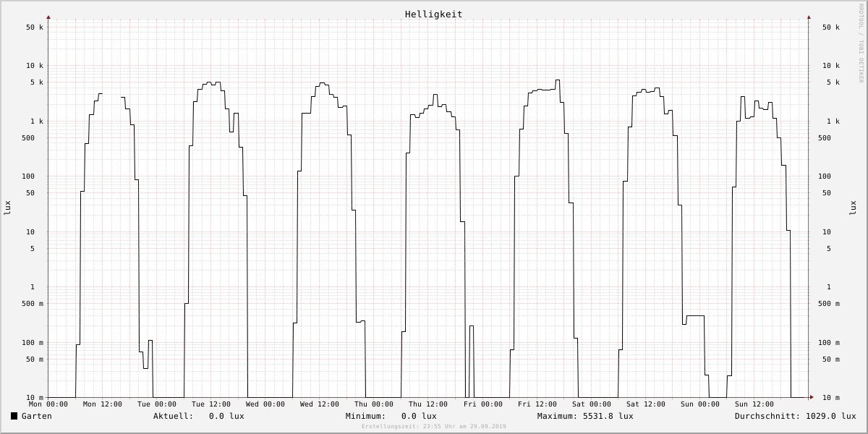Select the "10 m" label on right axis
868x434 pixels.
(831, 398)
